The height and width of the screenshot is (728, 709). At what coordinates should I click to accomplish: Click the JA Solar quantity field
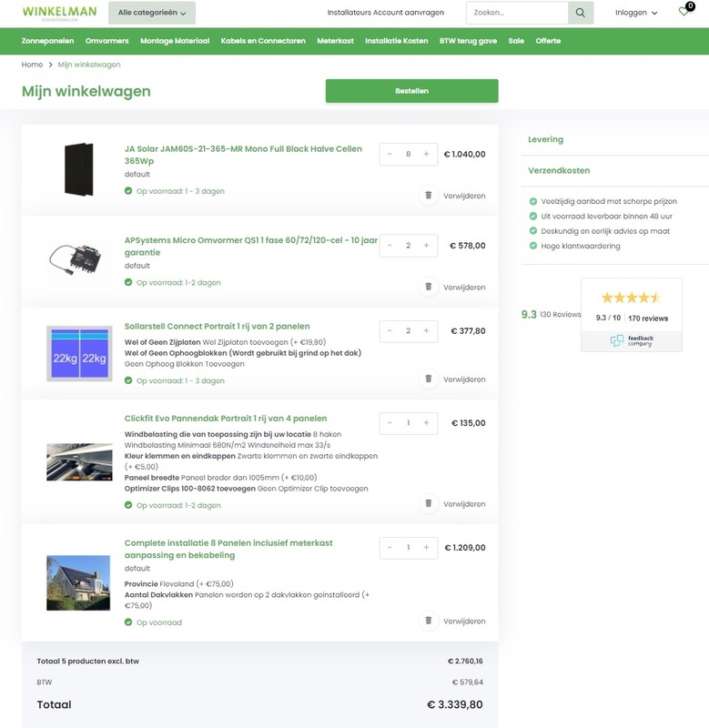pos(408,154)
